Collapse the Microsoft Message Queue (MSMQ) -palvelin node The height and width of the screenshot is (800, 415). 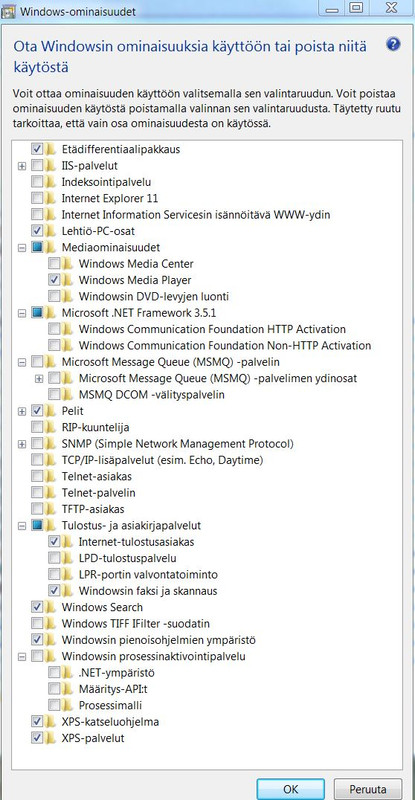tap(21, 362)
